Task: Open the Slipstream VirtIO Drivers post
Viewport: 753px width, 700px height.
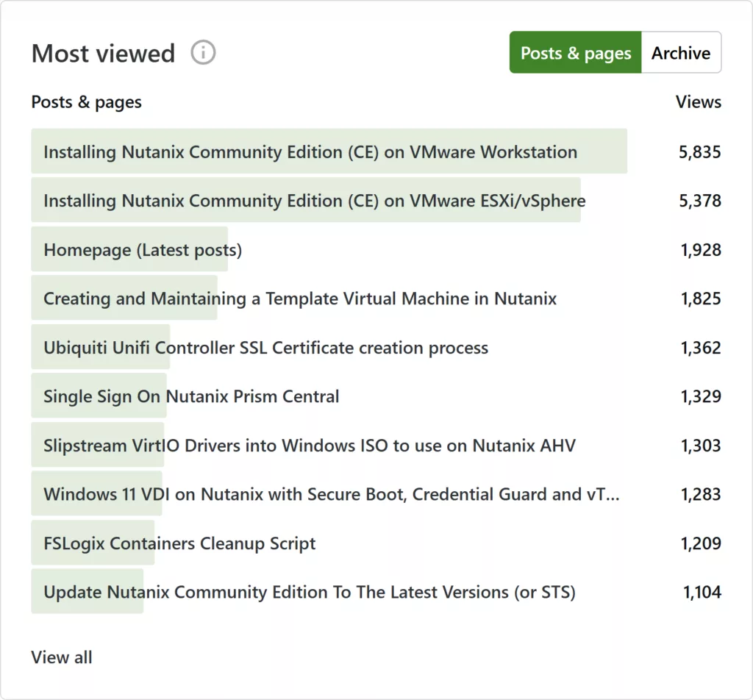Action: pyautogui.click(x=309, y=446)
